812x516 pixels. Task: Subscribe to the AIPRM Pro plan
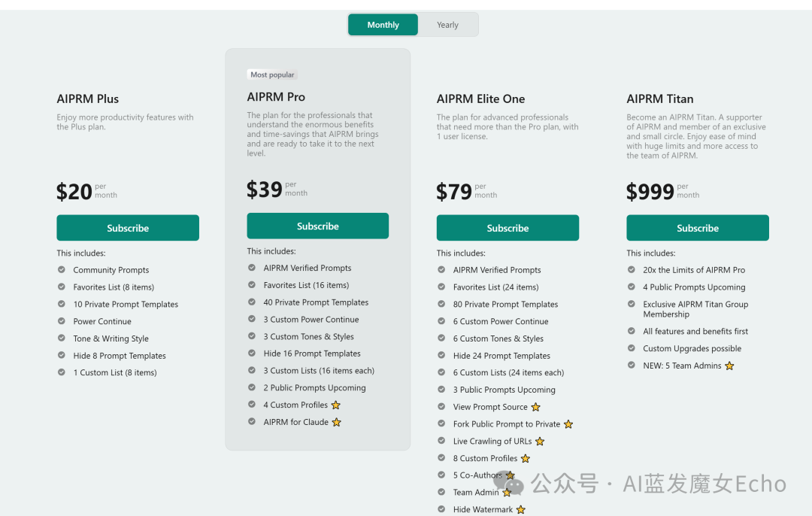(317, 226)
